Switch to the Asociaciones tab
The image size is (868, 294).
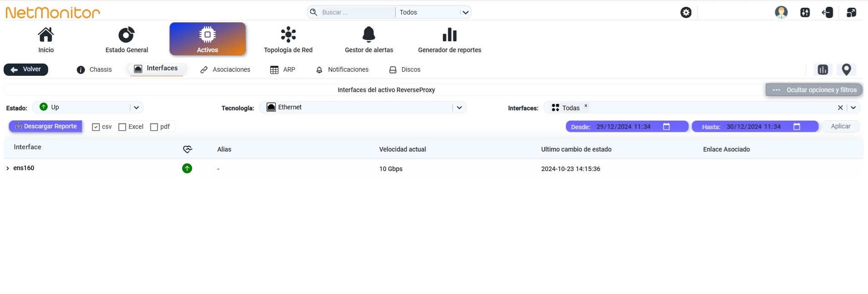point(225,69)
